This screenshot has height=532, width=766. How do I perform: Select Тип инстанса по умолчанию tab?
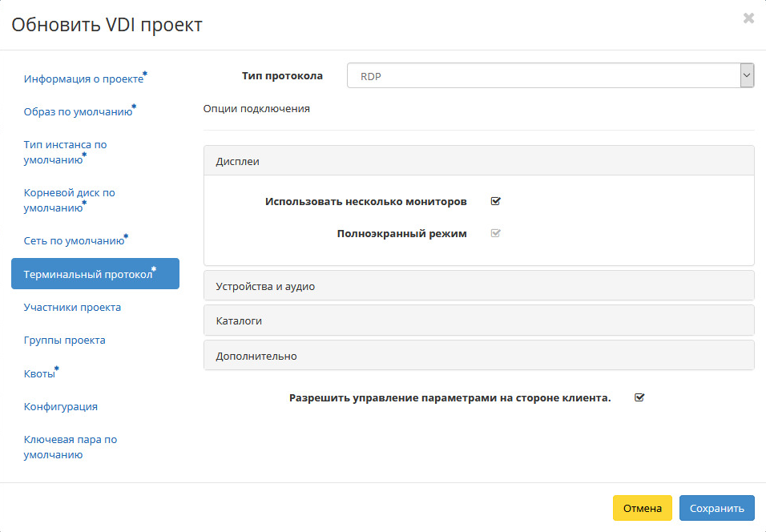pyautogui.click(x=65, y=152)
